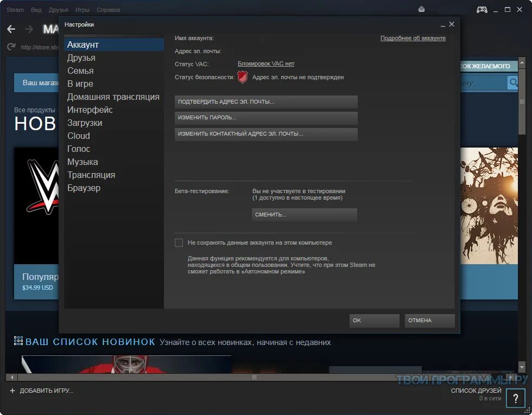Click the red security shield icon
The width and height of the screenshot is (532, 415).
click(x=242, y=77)
